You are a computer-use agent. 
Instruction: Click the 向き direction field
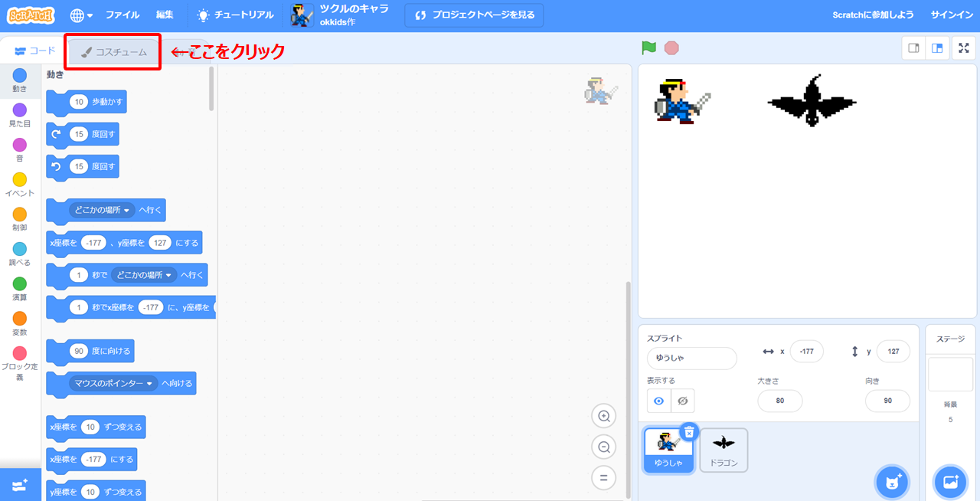click(887, 401)
